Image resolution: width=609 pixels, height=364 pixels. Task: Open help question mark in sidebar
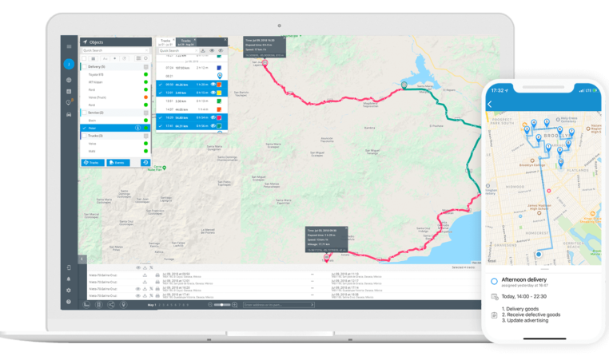click(69, 302)
